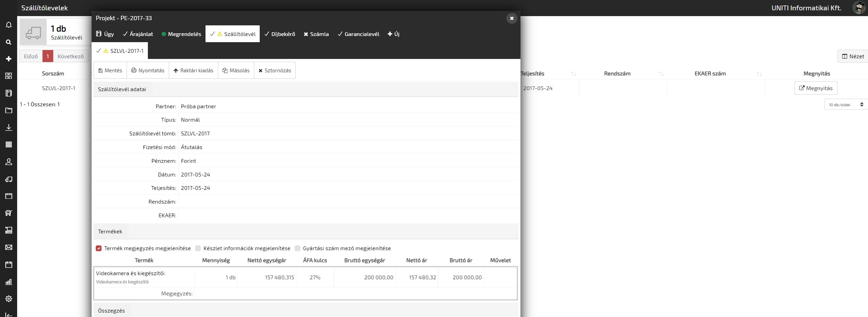Close the Projekt PE-2017-33 dialog
The width and height of the screenshot is (868, 317).
tap(512, 18)
